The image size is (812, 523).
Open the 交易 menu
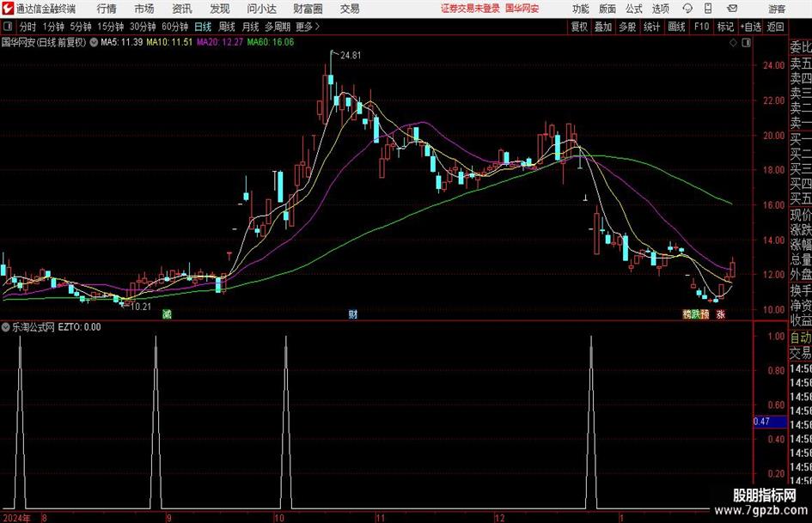pos(350,9)
